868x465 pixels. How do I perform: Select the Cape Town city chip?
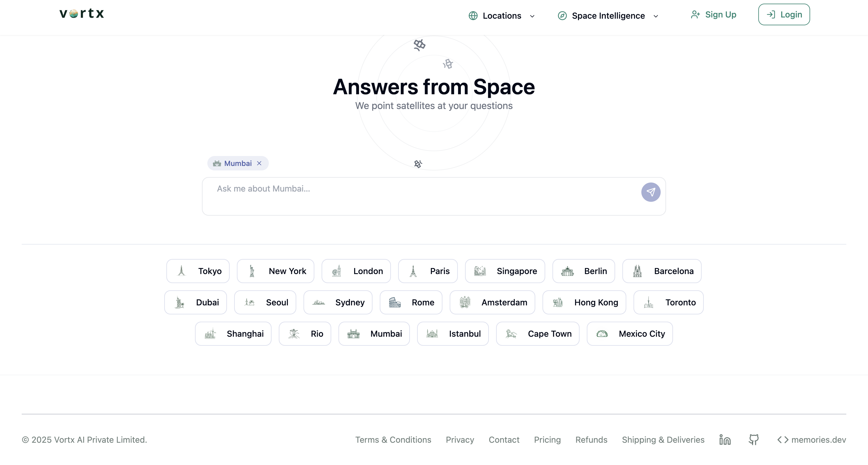coord(537,334)
